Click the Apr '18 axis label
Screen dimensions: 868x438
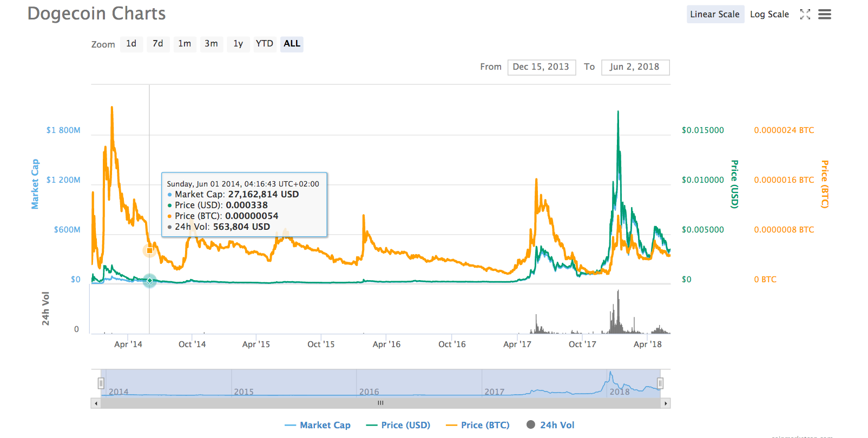pyautogui.click(x=648, y=344)
